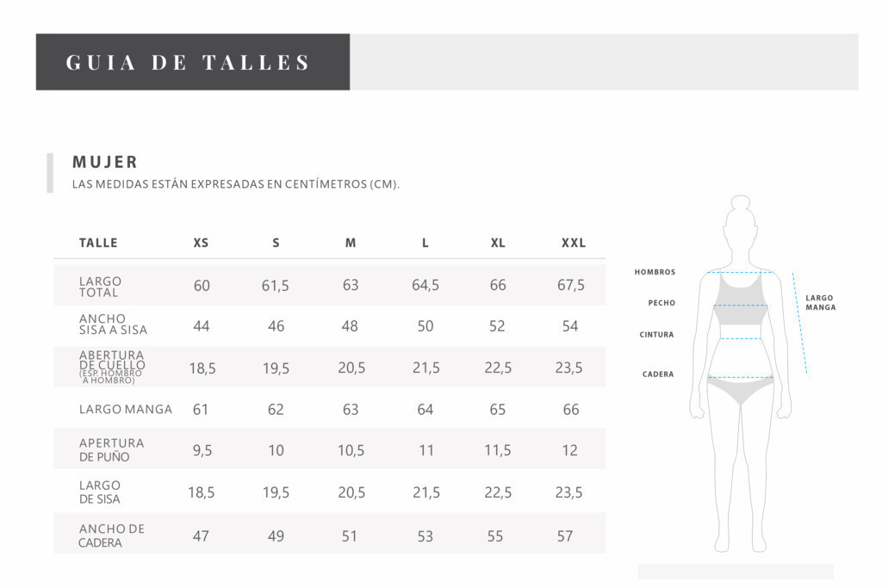Select the APERTURA DE PUÑO row label
The width and height of the screenshot is (882, 588).
(111, 449)
